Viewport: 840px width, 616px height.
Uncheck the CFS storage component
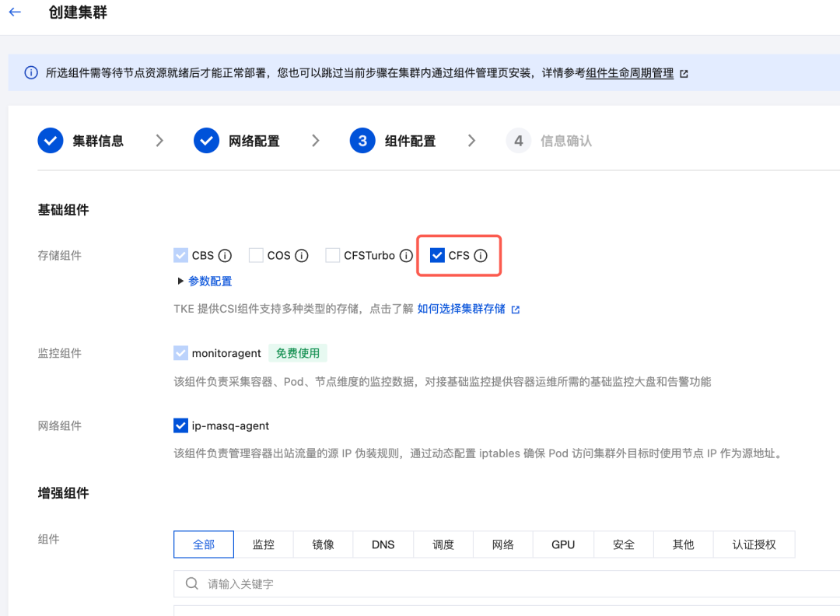pos(436,255)
